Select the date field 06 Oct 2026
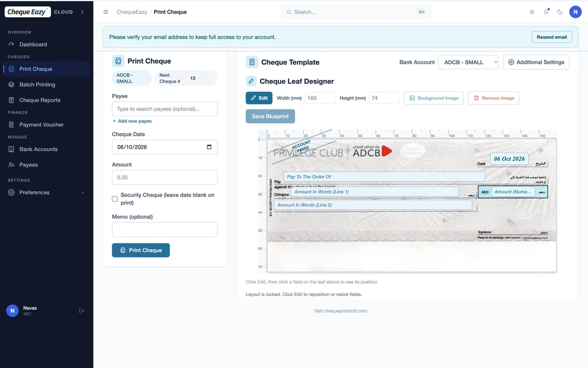The image size is (588, 368). click(x=509, y=159)
